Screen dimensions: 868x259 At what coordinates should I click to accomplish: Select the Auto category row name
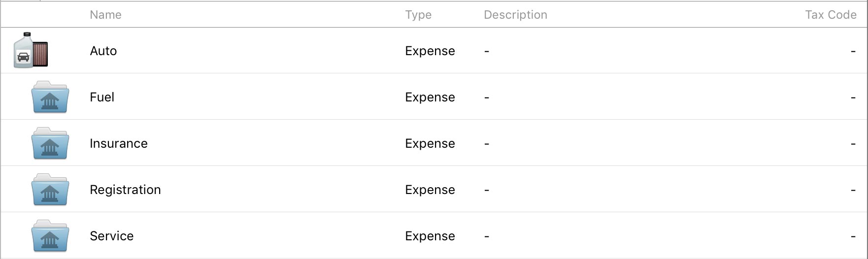pos(103,51)
